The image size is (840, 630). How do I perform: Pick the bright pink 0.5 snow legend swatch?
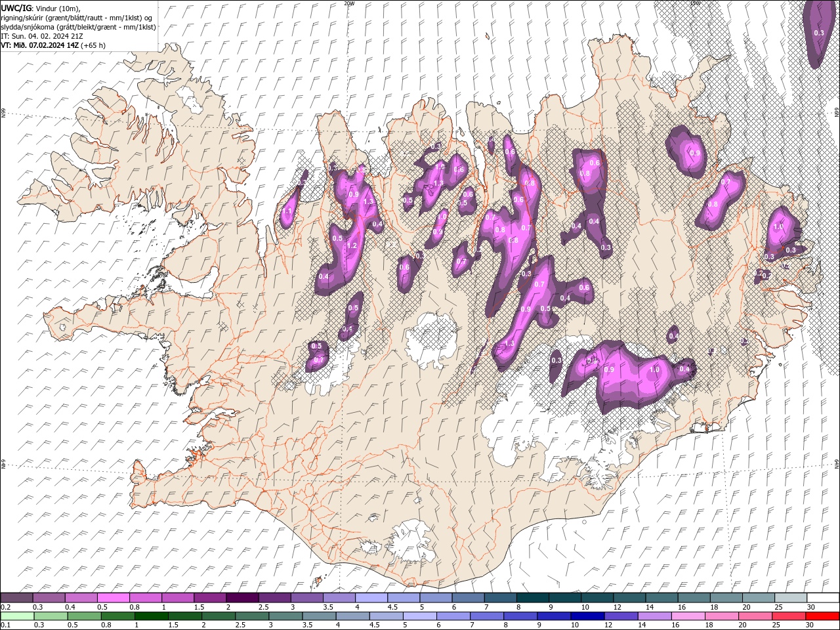113,598
